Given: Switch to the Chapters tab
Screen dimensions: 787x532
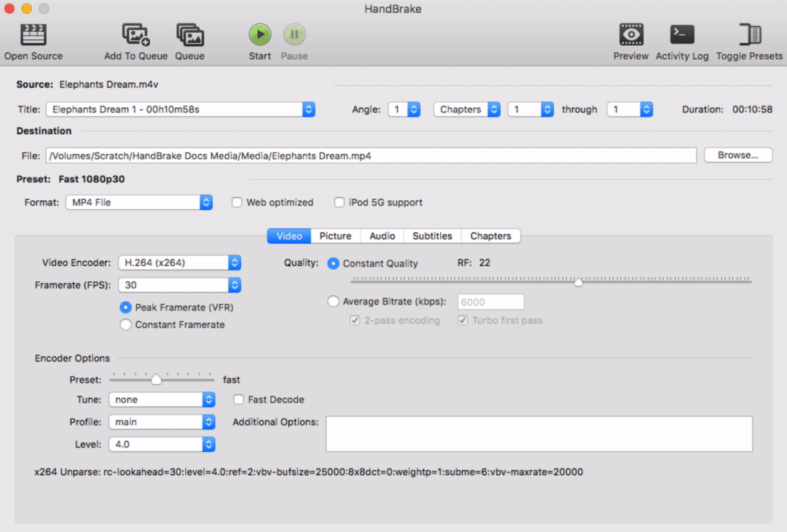Looking at the screenshot, I should [x=490, y=236].
